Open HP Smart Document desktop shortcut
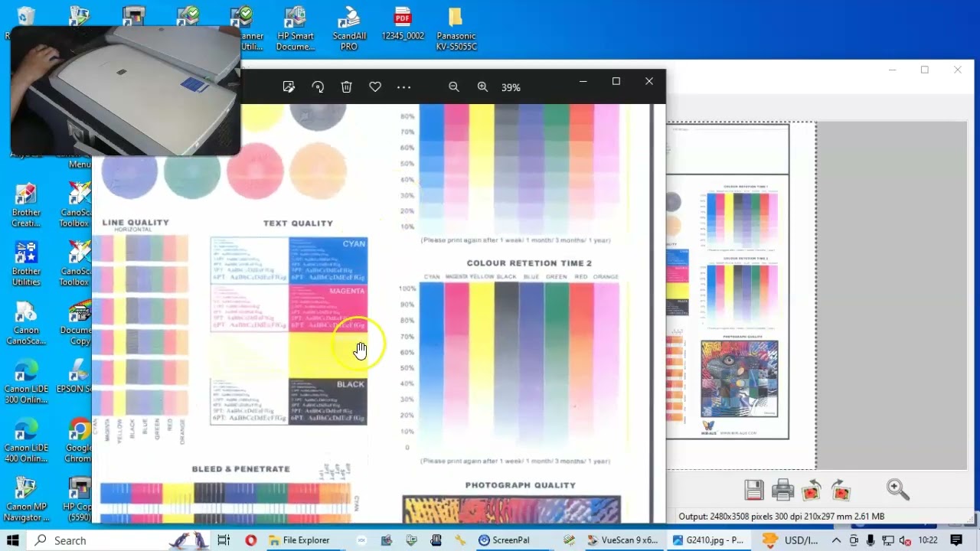Screen dimensions: 980x551 tap(296, 29)
